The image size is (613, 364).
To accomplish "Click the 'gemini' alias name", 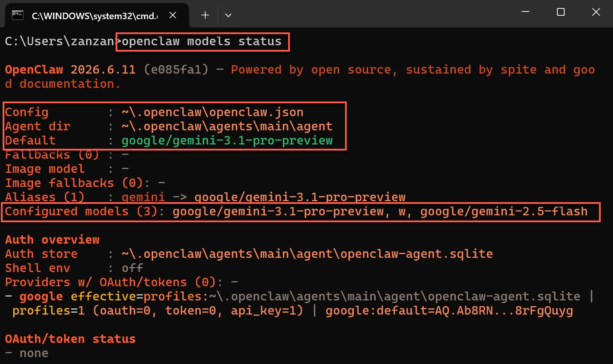I will point(143,197).
